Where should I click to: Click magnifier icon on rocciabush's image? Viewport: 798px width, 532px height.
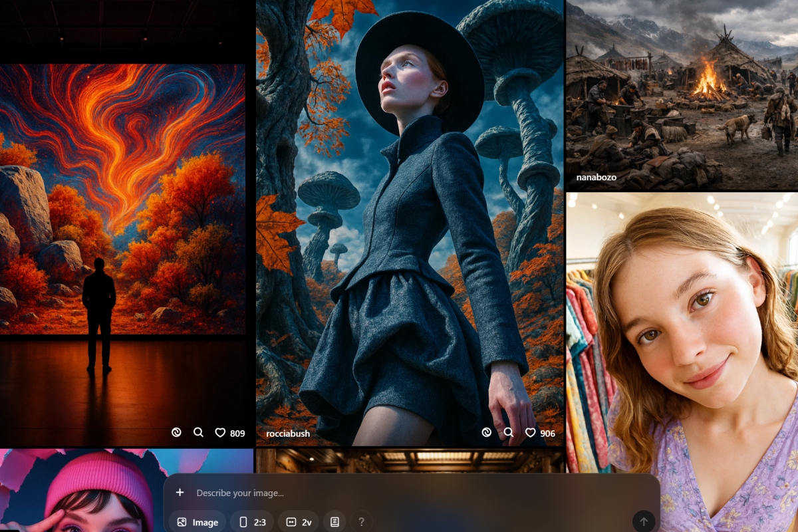click(509, 432)
